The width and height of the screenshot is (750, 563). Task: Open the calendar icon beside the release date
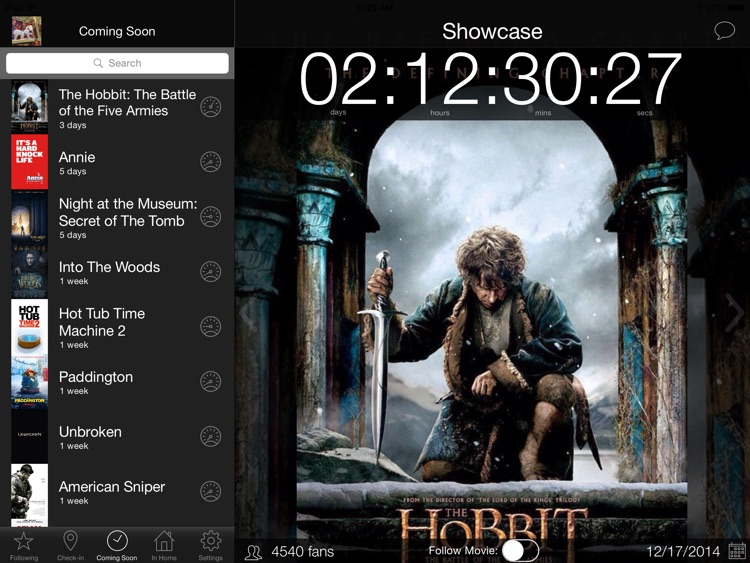pos(737,551)
